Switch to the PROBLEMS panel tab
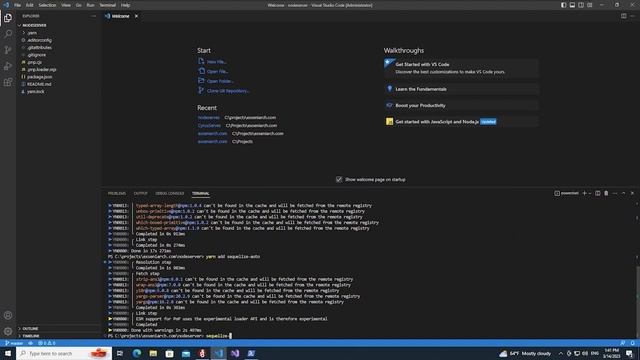Screen dimensions: 640x360 tap(117, 193)
